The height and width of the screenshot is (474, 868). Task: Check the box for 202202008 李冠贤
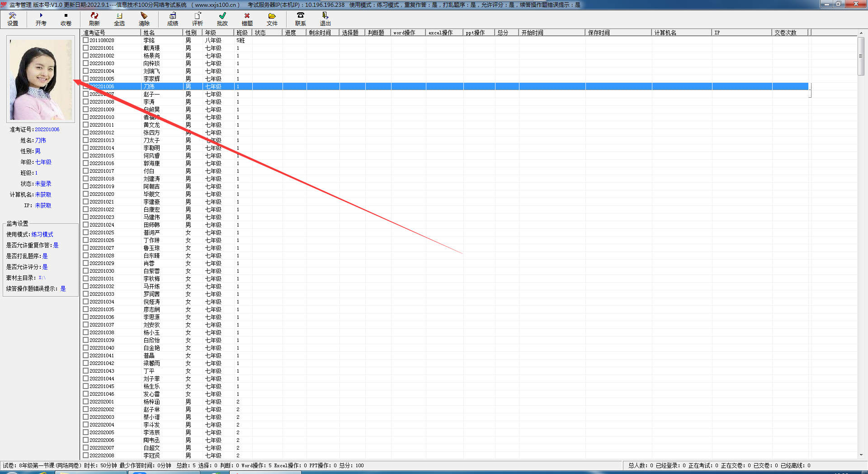86,455
